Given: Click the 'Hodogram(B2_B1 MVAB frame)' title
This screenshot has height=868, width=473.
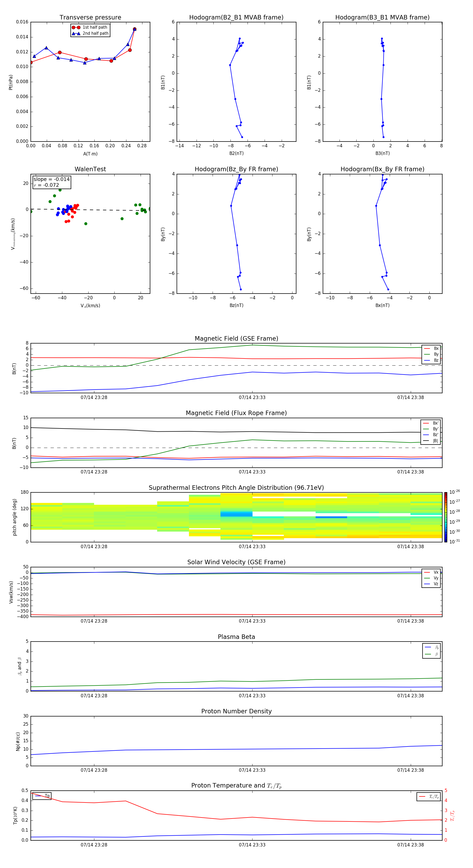Looking at the screenshot, I should point(236,18).
